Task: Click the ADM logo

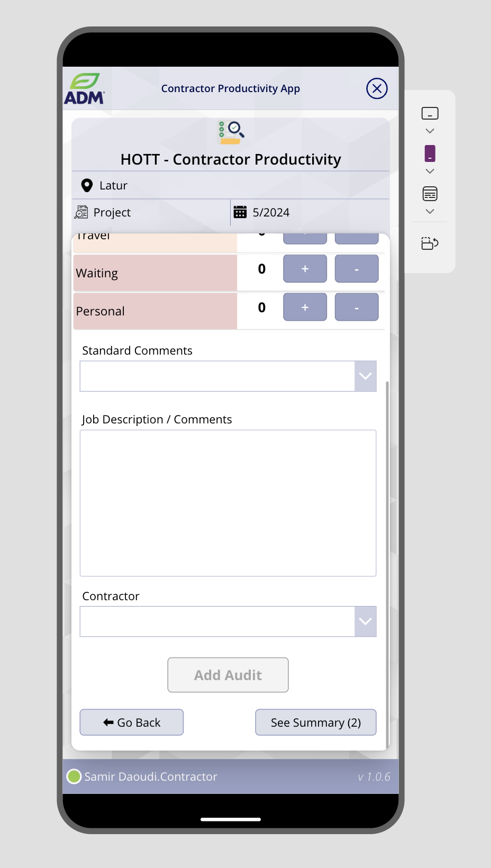Action: pos(85,88)
